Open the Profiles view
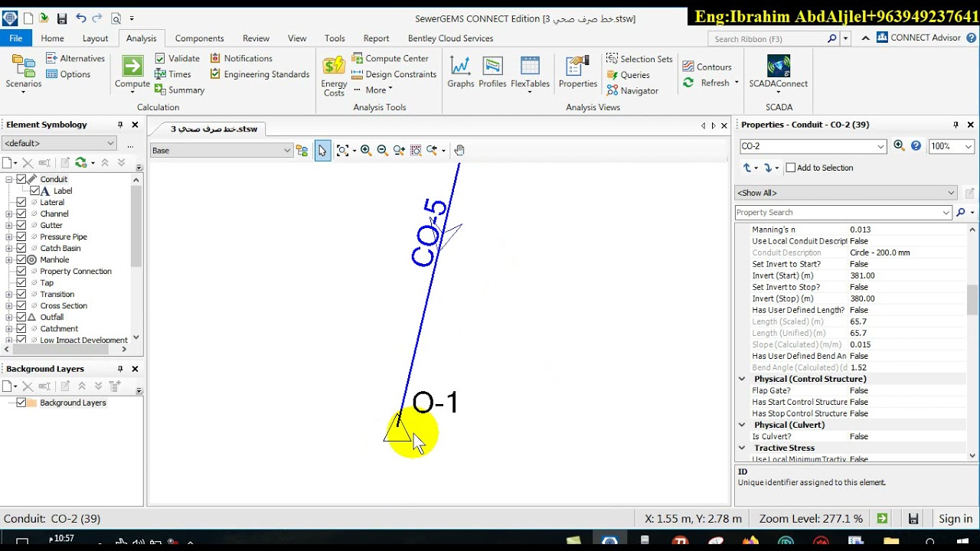Image resolution: width=980 pixels, height=551 pixels. tap(492, 73)
